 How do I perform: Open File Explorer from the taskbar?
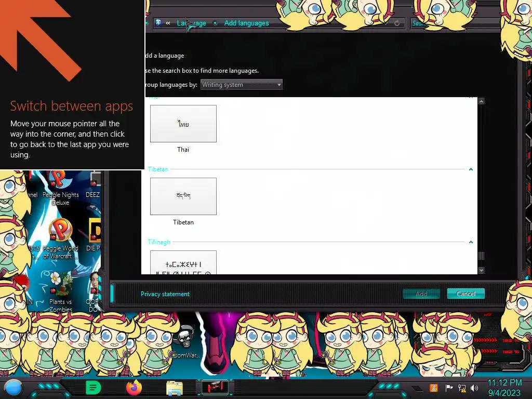pos(175,388)
